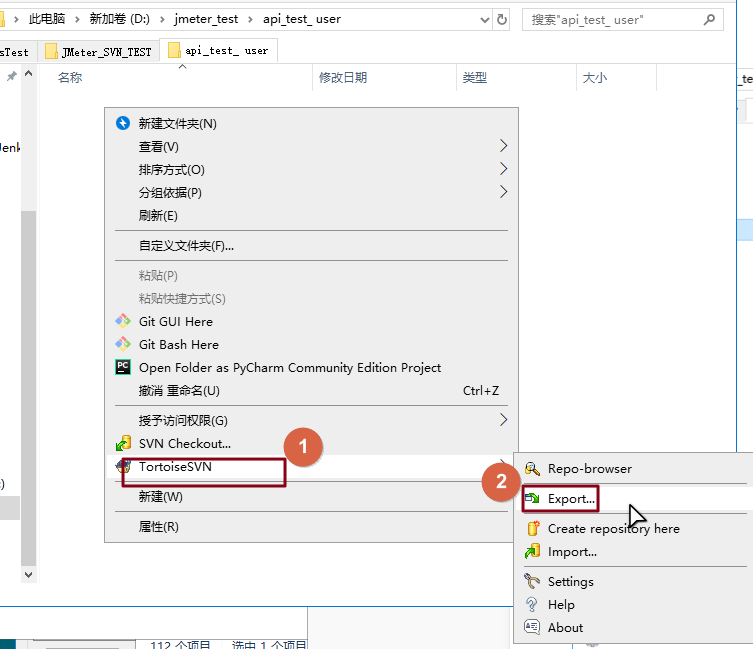753x649 pixels.
Task: Click the Repo-browser magnifier icon
Action: 532,468
